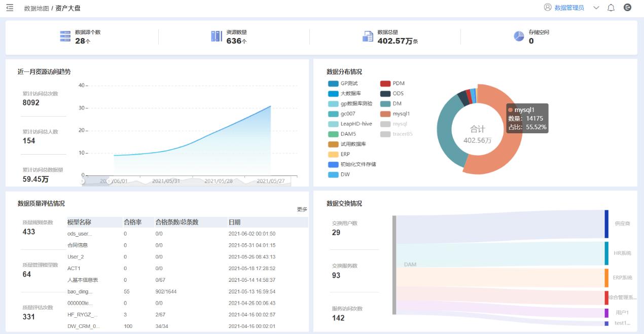
Task: Select the DW_CRM_0... table row
Action: click(187, 326)
